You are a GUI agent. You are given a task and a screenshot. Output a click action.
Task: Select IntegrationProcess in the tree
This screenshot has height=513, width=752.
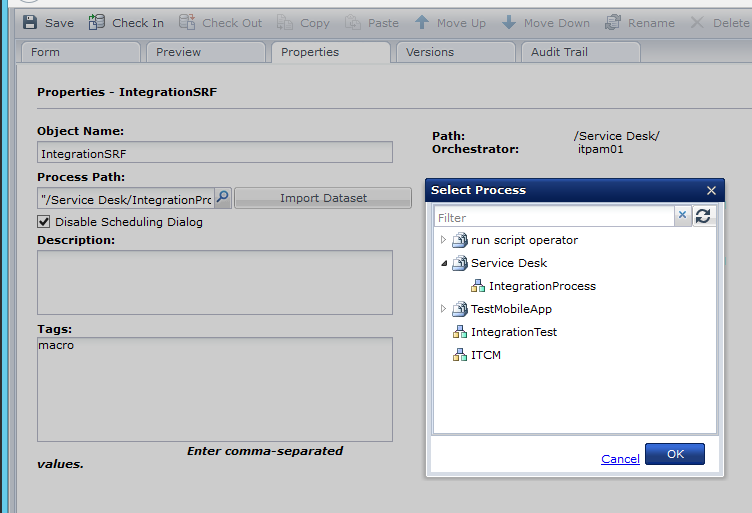[541, 286]
